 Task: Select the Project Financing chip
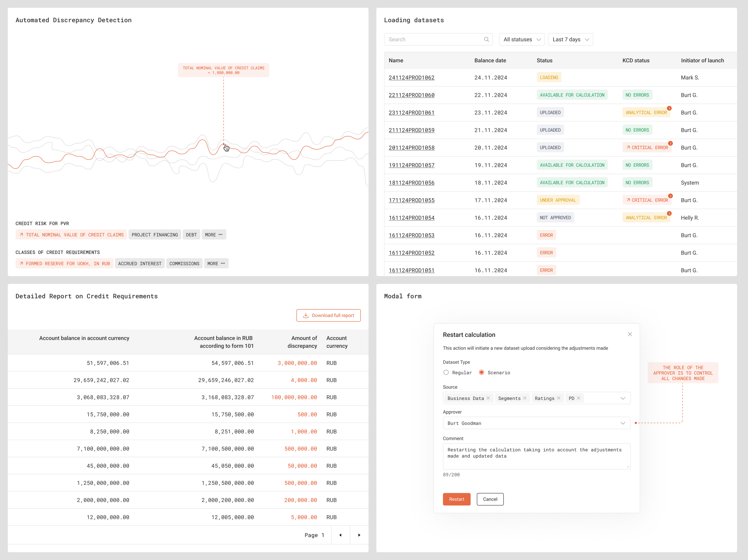pos(155,235)
